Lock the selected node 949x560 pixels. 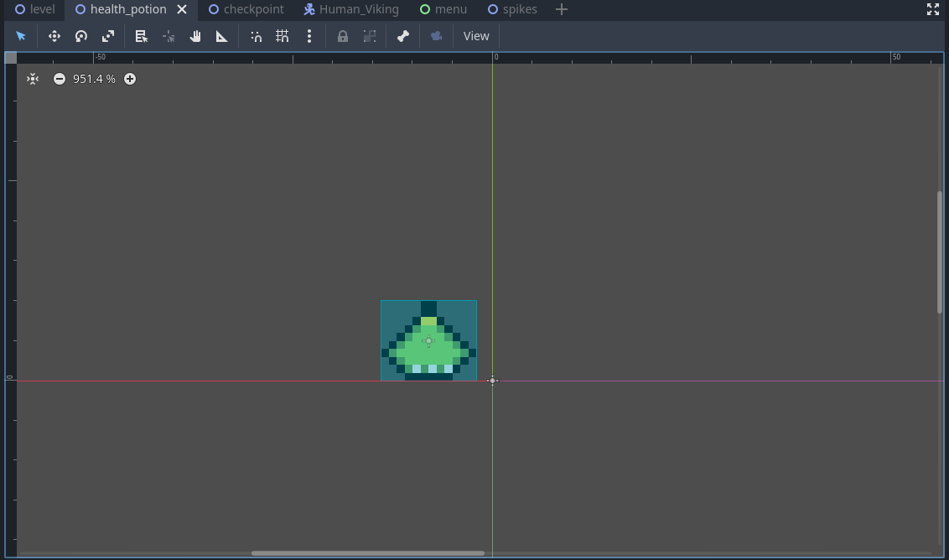[x=343, y=36]
